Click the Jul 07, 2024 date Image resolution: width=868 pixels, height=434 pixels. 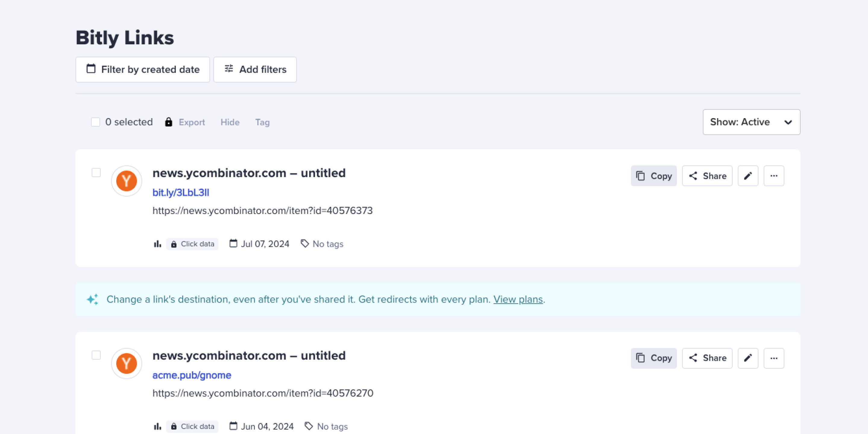265,244
